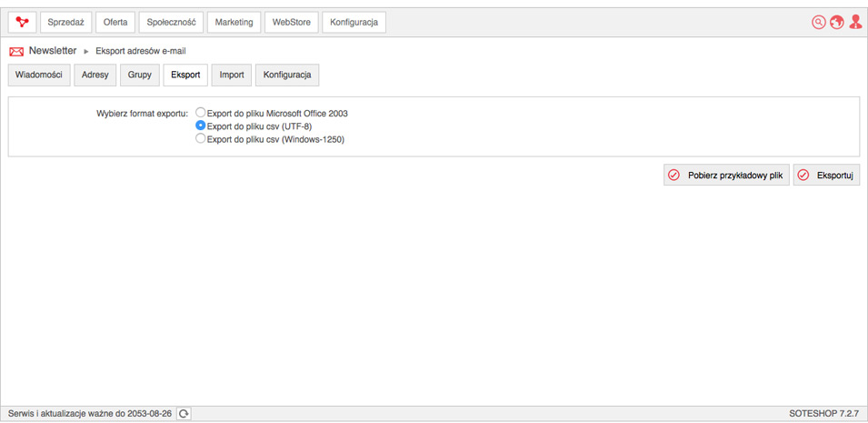Switch to the Adresy tab
Image resolution: width=868 pixels, height=423 pixels.
tap(95, 75)
